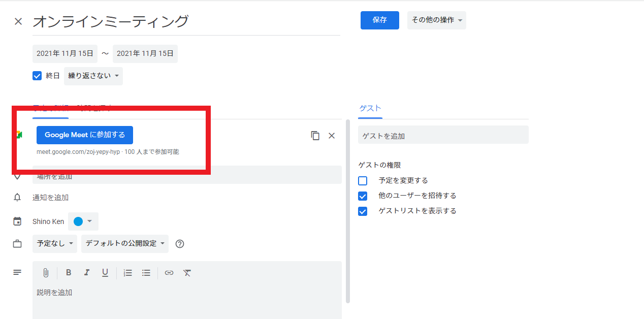Click 通知を追加 to add notification
The image size is (644, 319).
point(51,198)
